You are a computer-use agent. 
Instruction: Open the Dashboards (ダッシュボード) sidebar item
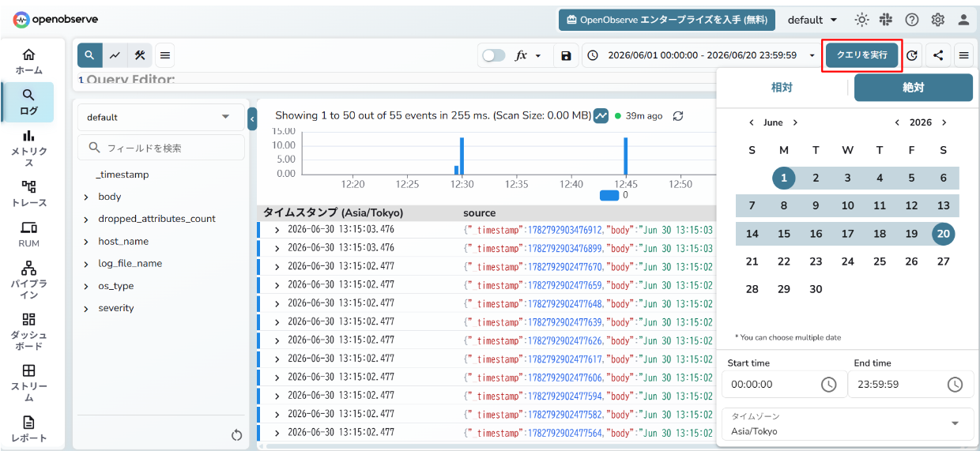point(28,331)
